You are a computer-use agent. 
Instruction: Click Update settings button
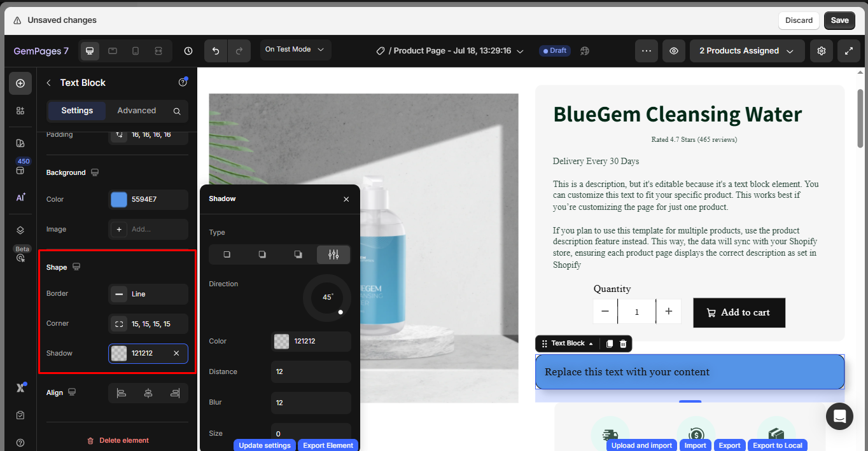tap(265, 445)
